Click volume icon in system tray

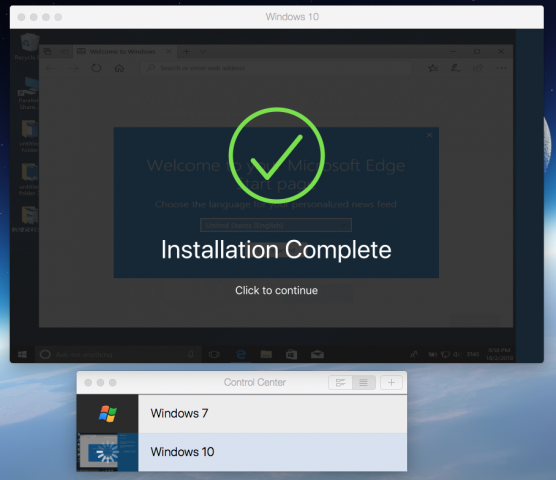coord(457,354)
